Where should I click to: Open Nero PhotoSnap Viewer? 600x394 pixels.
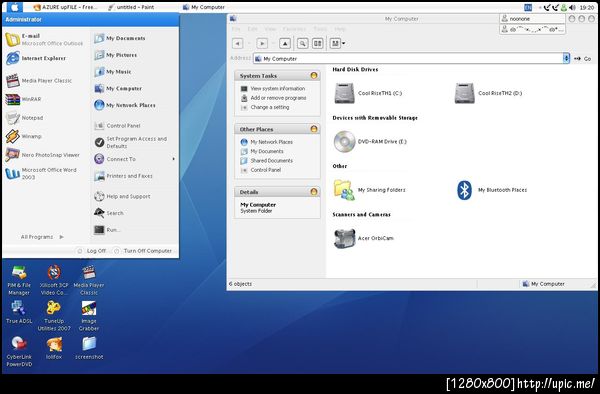[x=42, y=155]
